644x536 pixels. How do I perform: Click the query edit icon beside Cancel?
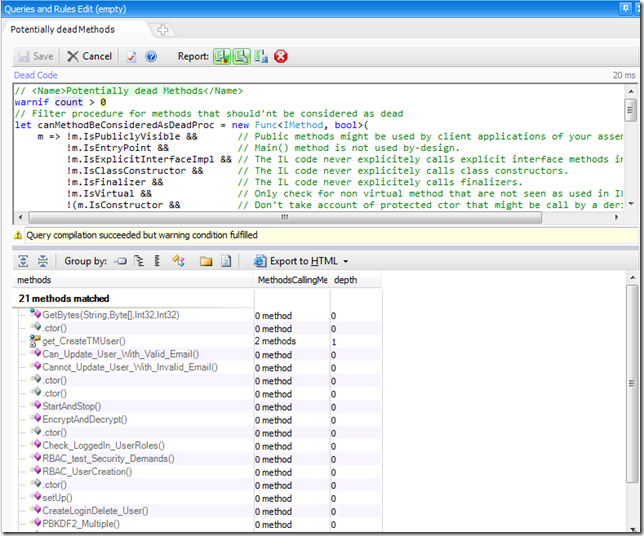131,57
